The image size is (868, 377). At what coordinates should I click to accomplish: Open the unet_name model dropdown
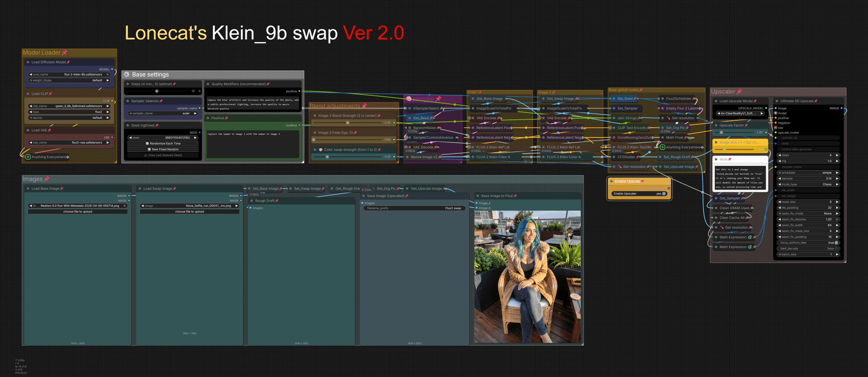pyautogui.click(x=69, y=75)
